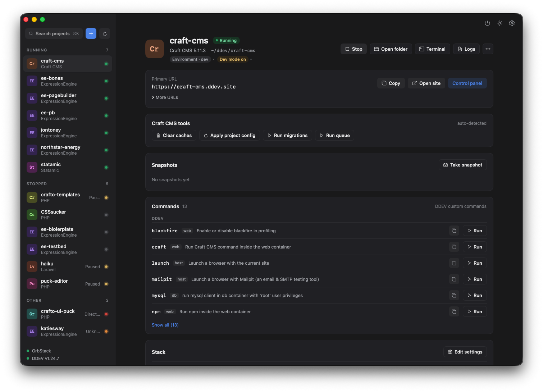Click Apply project config
Image resolution: width=543 pixels, height=392 pixels.
click(x=229, y=135)
